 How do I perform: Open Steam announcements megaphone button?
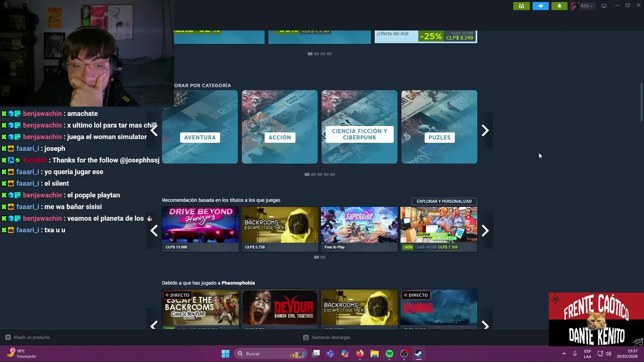click(x=540, y=6)
